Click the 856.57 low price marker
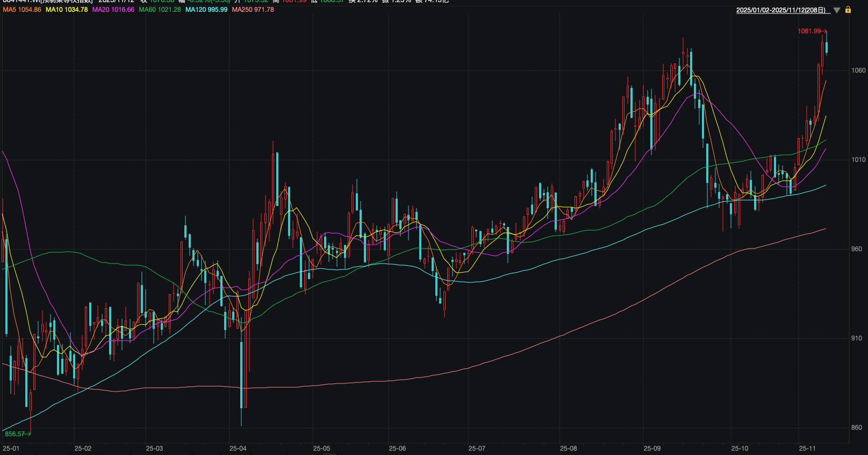 tap(15, 434)
